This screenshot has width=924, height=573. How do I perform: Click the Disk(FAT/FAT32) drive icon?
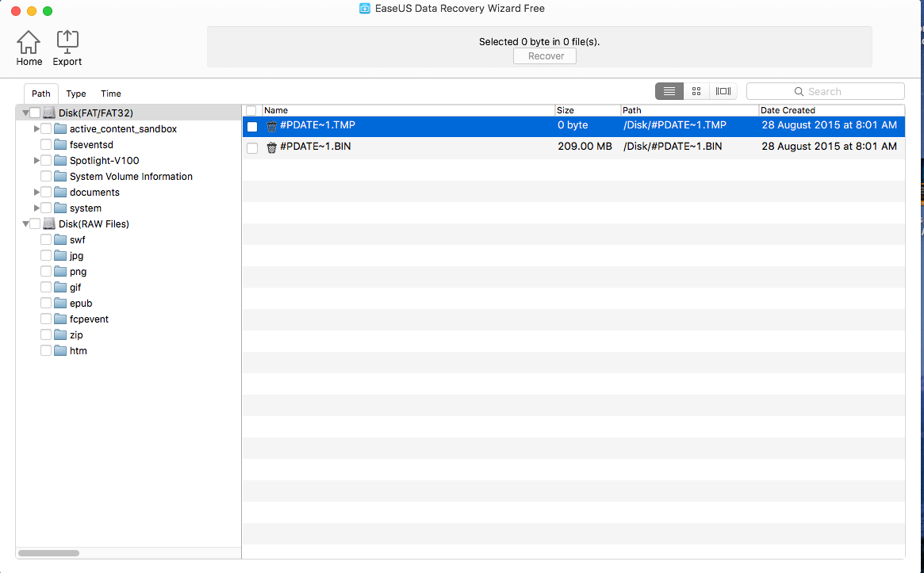click(49, 113)
